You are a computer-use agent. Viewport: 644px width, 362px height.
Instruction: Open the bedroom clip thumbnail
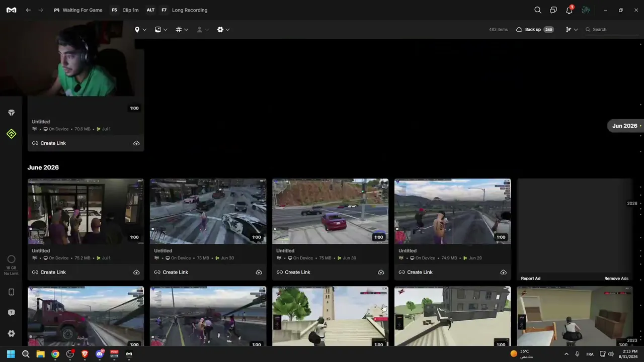coord(575,316)
